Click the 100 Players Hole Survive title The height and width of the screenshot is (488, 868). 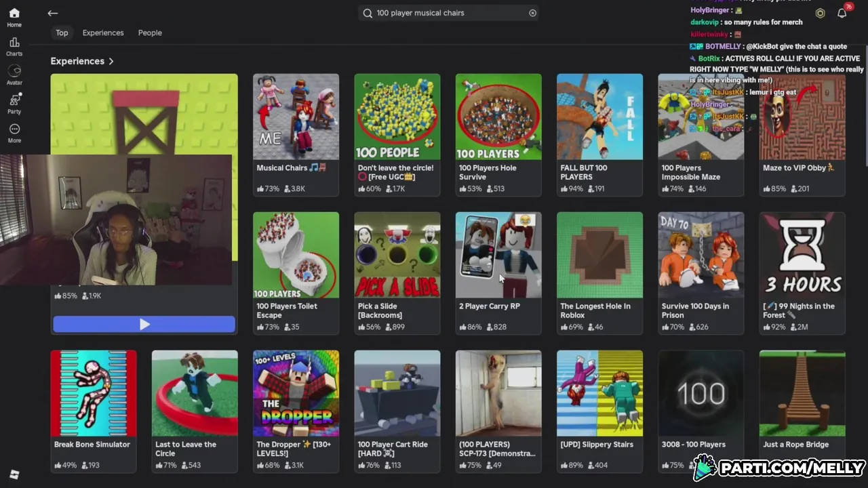coord(488,172)
